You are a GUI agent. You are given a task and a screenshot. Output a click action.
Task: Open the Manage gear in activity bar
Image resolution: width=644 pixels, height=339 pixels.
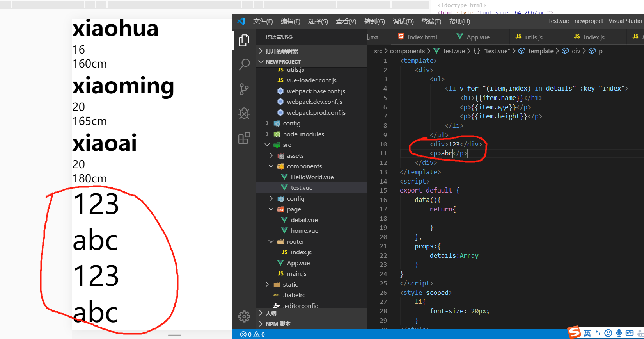pos(244,316)
